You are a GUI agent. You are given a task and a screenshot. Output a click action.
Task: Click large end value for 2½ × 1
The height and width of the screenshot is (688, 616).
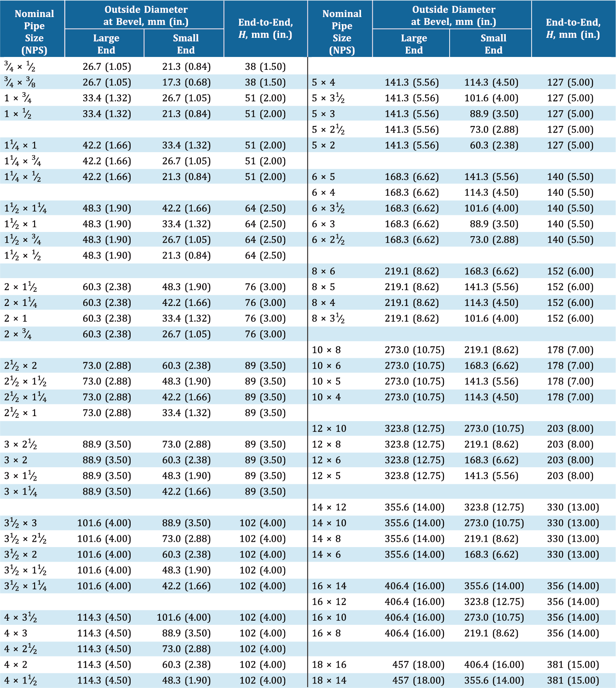point(107,413)
